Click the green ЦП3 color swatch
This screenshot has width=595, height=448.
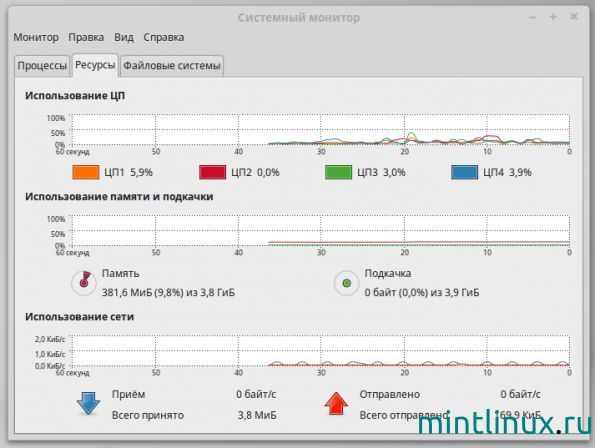[x=338, y=172]
